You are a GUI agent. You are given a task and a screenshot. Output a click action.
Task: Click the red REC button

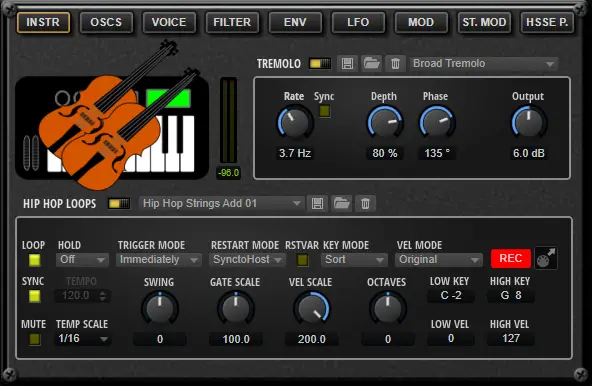[511, 258]
